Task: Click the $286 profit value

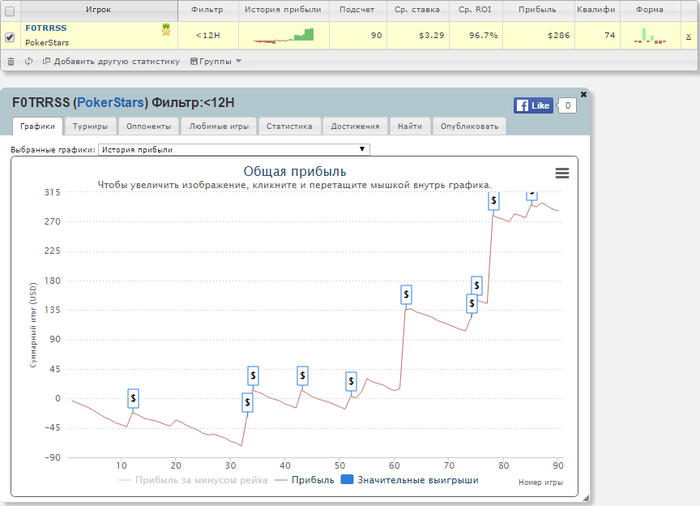Action: (559, 35)
